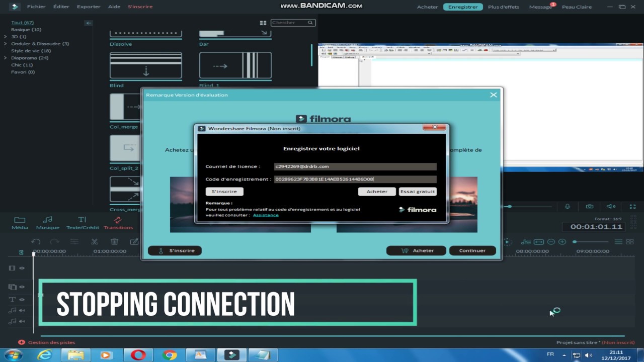
Task: Collapse category panel with back arrow
Action: [89, 23]
